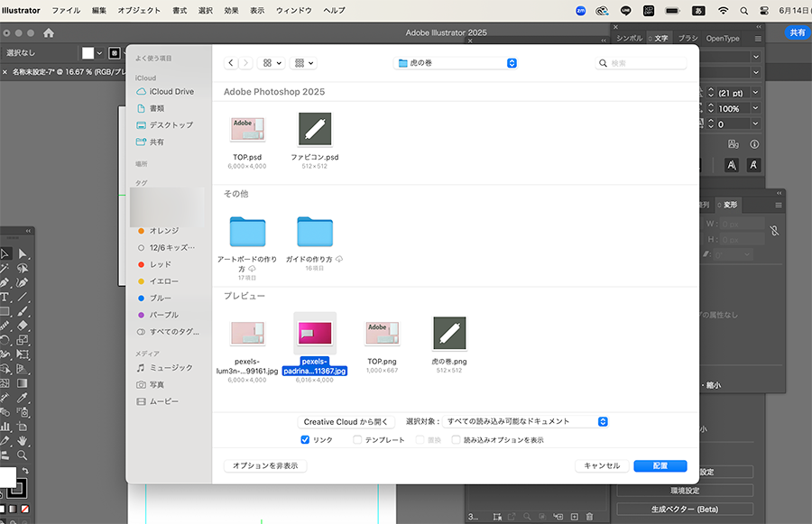
Task: Select the Hand tool
Action: (x=23, y=441)
